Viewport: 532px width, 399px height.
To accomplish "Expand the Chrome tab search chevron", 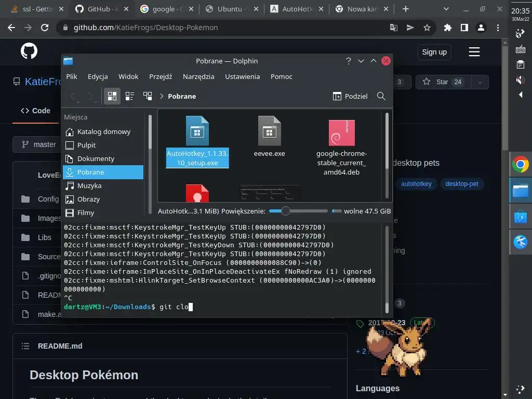I will (446, 9).
